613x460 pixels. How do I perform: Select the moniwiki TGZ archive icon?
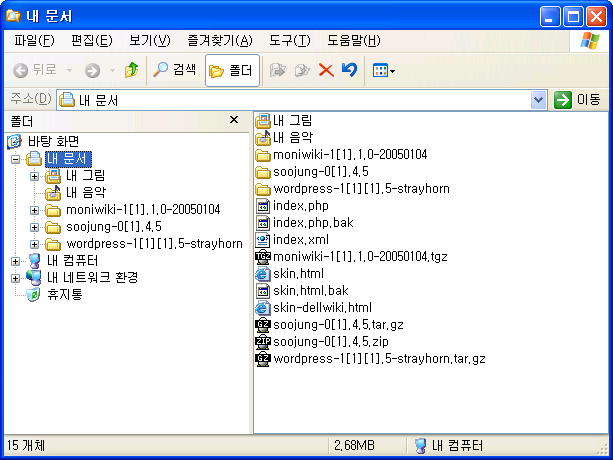click(x=263, y=257)
